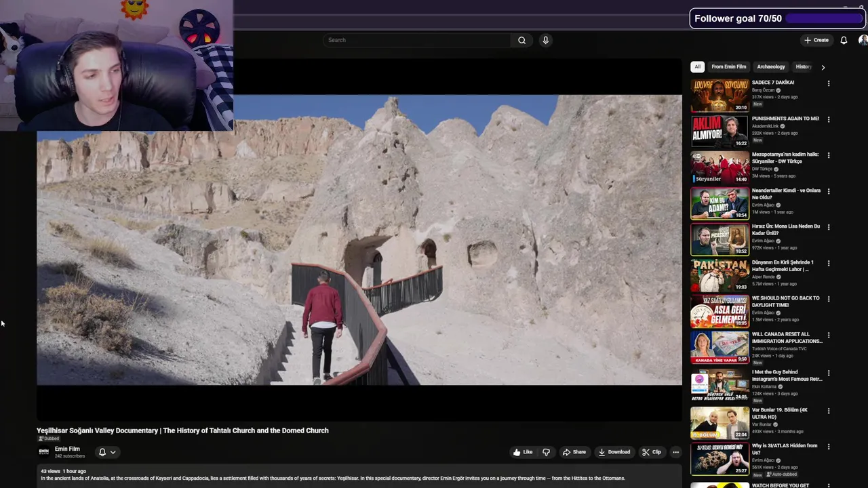Open the Kanada Yine Yapar thumbnail
This screenshot has width=868, height=488.
pyautogui.click(x=719, y=346)
